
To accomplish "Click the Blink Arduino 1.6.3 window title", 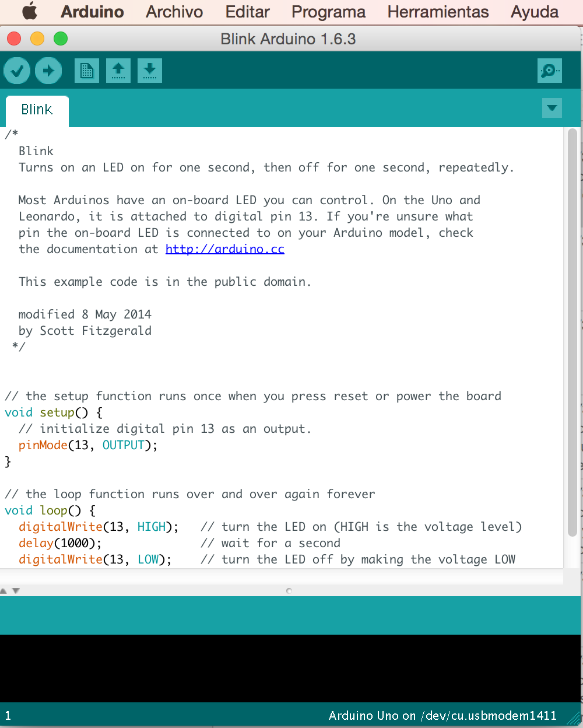I will tap(288, 39).
